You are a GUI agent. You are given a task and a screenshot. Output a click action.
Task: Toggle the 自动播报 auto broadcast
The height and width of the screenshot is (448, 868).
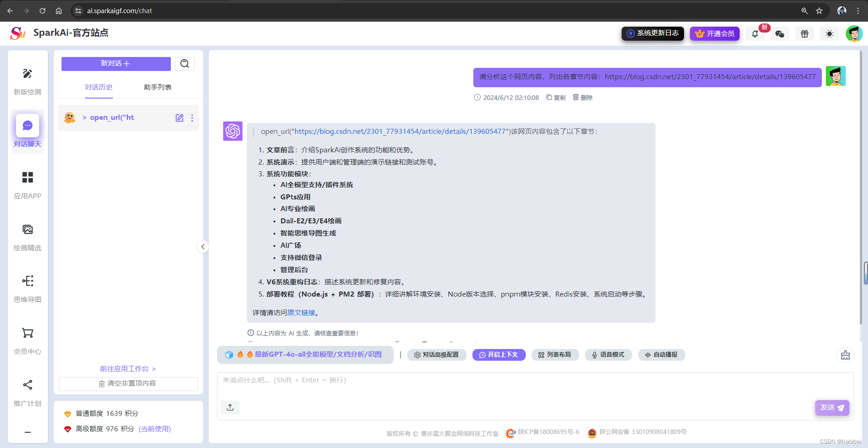[x=661, y=355]
